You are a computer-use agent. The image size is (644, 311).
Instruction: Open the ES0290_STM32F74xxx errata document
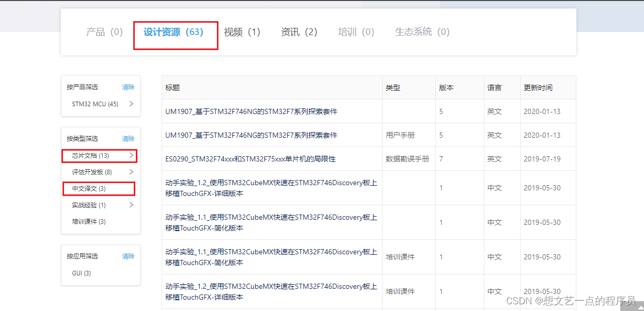[250, 159]
